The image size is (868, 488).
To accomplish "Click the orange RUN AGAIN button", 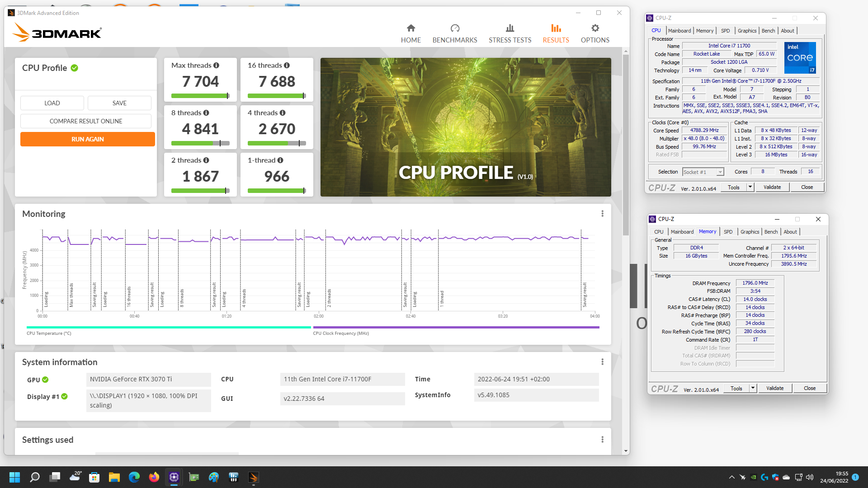I will click(x=88, y=139).
